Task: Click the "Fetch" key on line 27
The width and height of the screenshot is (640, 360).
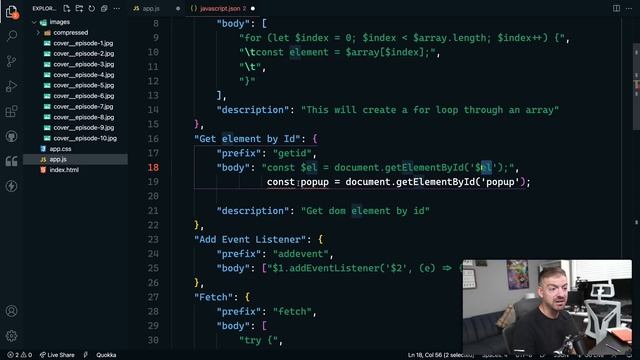Action: [216, 297]
